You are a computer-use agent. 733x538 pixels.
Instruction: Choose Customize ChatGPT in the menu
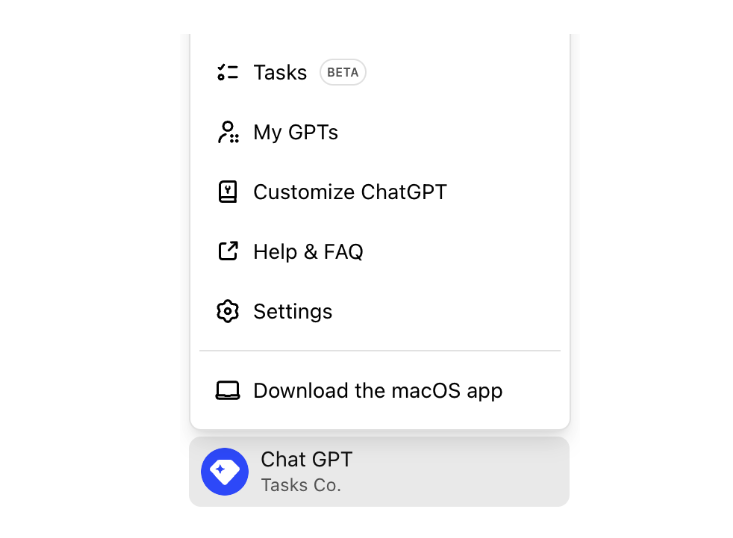pyautogui.click(x=350, y=192)
